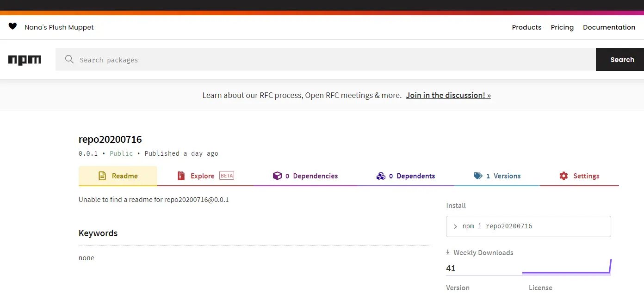This screenshot has height=293, width=644.
Task: Click the 'Public' package visibility label
Action: pos(121,153)
